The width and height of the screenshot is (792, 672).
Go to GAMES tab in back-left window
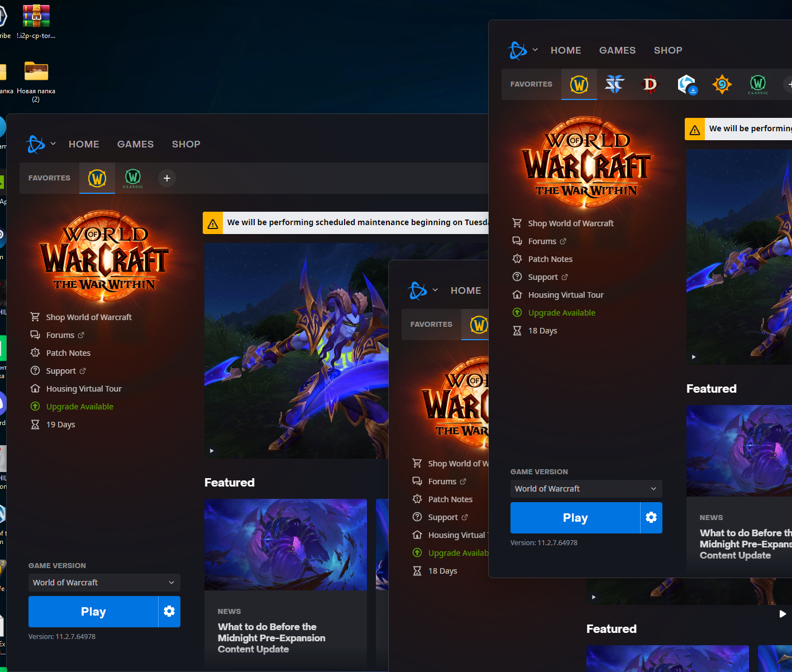pos(135,144)
